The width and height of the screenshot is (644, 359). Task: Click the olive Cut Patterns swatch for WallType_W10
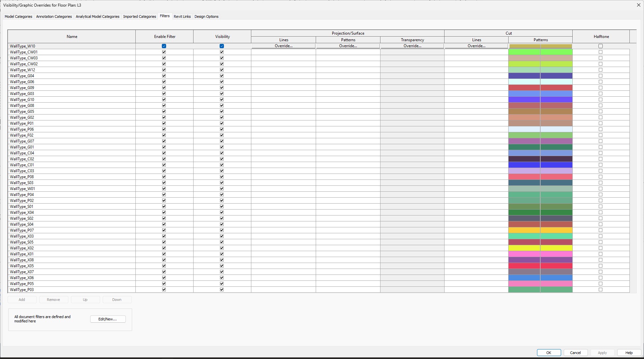540,46
